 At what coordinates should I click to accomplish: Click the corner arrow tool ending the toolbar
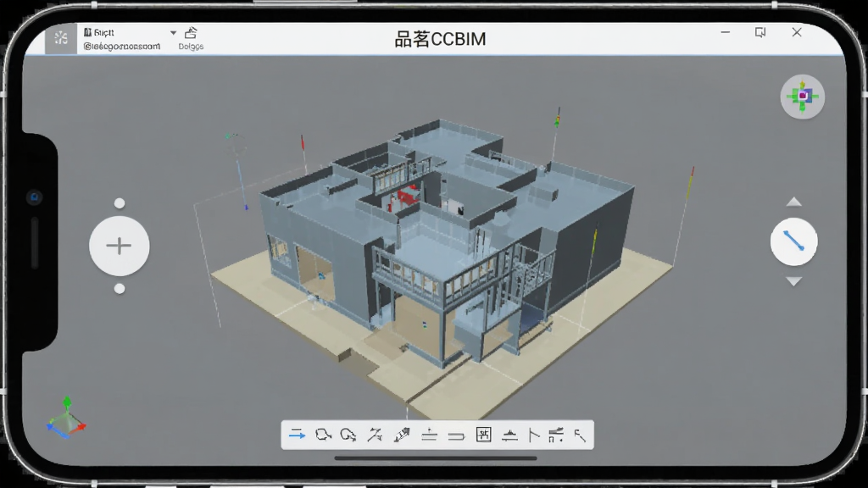(x=580, y=435)
